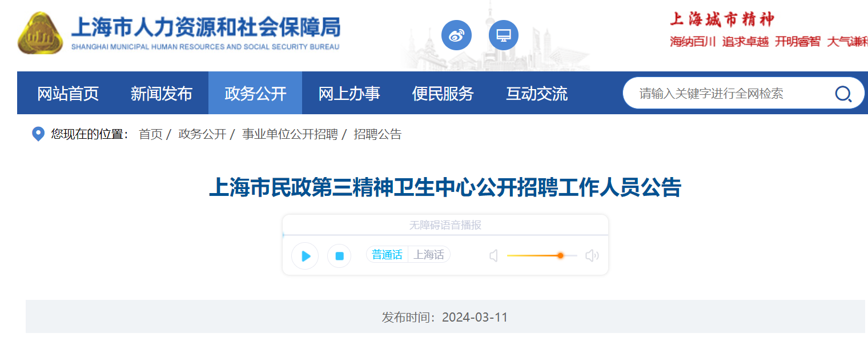Select the 政务公开 navigation tab
This screenshot has height=349, width=868.
click(x=255, y=93)
